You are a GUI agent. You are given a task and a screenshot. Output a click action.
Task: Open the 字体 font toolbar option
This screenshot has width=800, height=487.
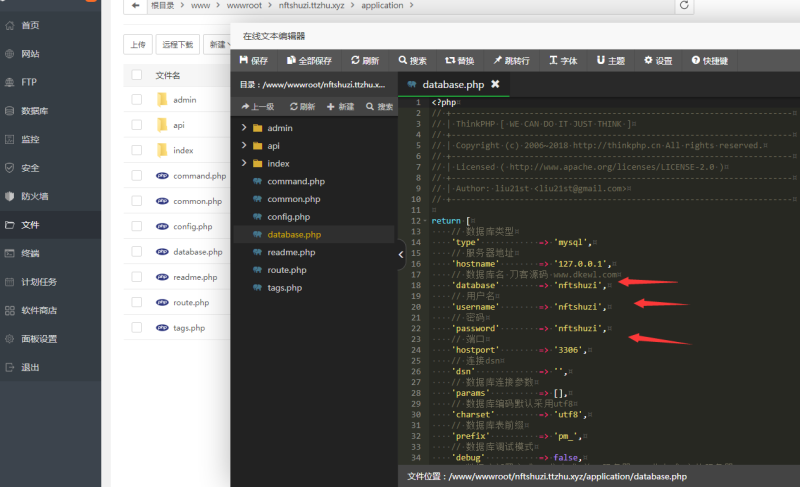[x=563, y=61]
